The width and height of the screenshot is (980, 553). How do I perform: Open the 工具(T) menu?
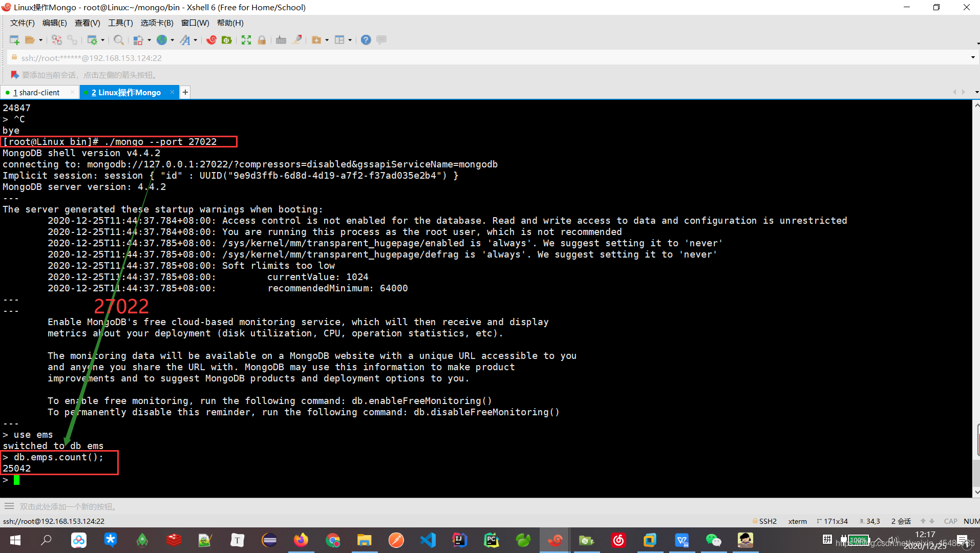pos(120,23)
